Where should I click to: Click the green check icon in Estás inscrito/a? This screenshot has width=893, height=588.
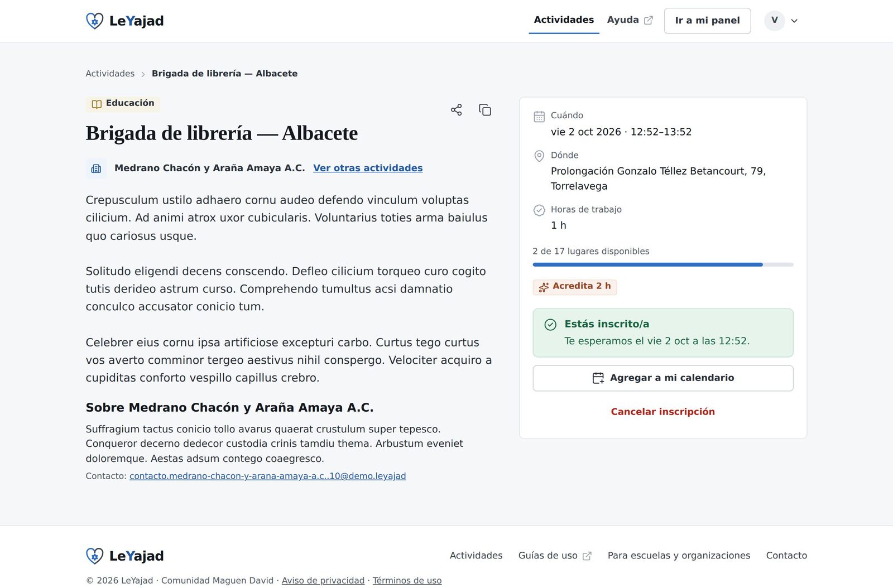pyautogui.click(x=550, y=324)
